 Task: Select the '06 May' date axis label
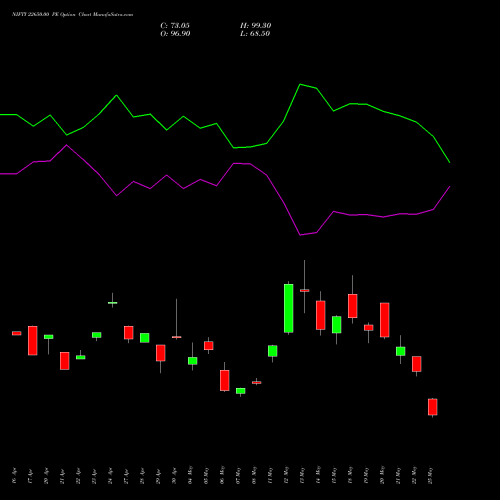click(222, 475)
